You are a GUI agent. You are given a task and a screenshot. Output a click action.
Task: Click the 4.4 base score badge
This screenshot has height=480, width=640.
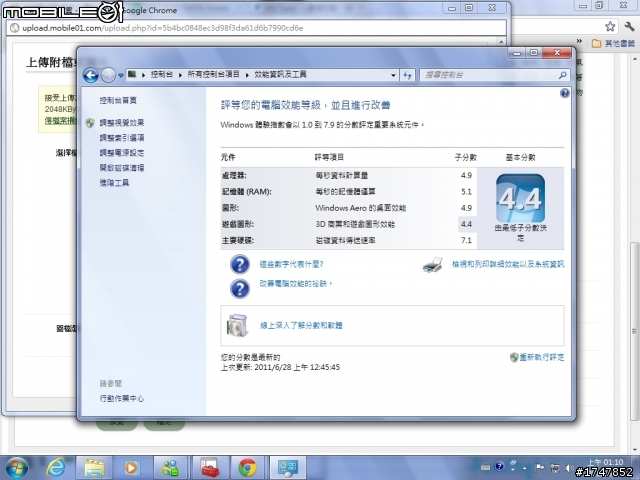point(520,198)
